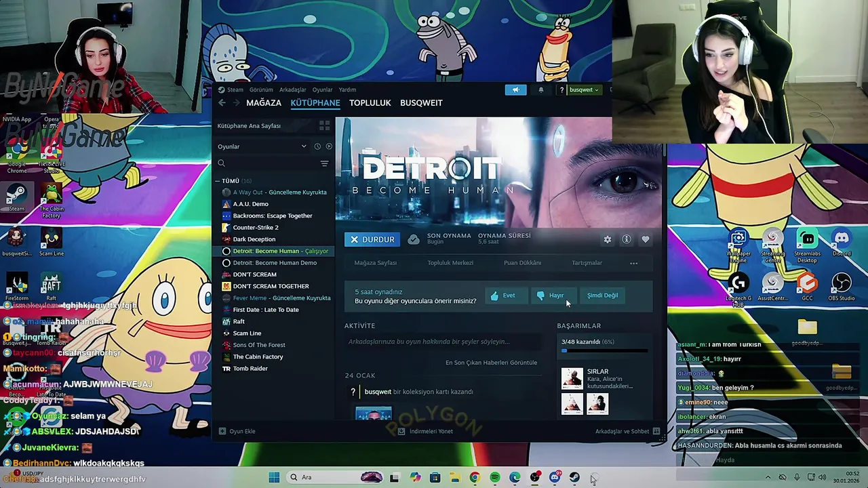Screen dimensions: 868x488
Task: Open File Explorer from the taskbar
Action: tap(455, 478)
